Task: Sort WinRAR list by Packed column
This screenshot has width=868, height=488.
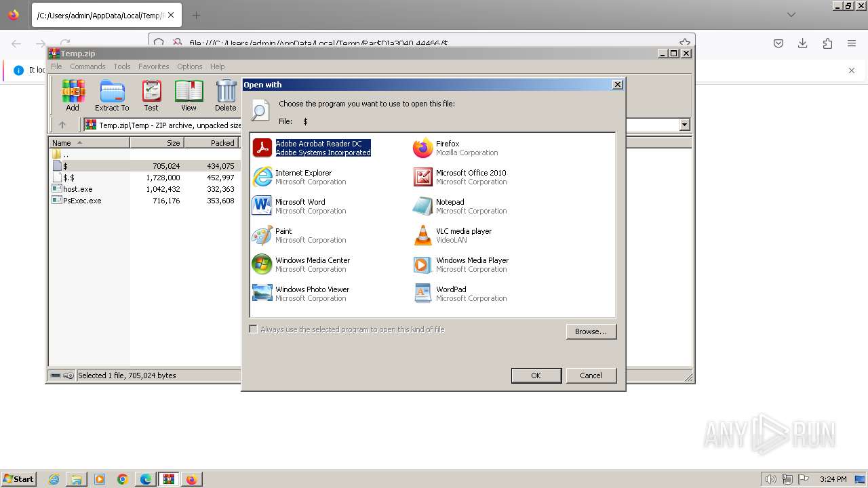Action: 211,143
